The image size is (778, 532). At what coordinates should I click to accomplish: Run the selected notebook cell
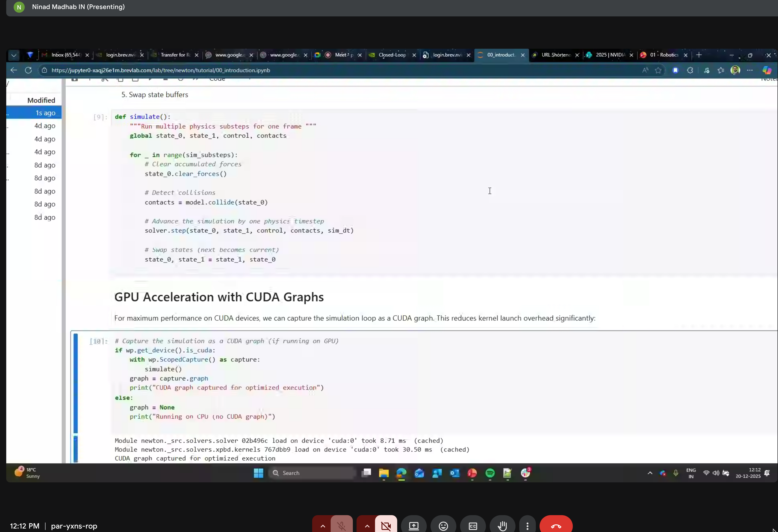pyautogui.click(x=150, y=79)
